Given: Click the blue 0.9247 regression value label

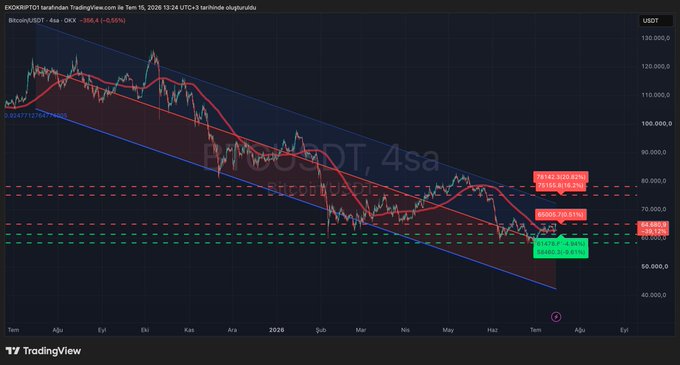Looking at the screenshot, I should 36,116.
